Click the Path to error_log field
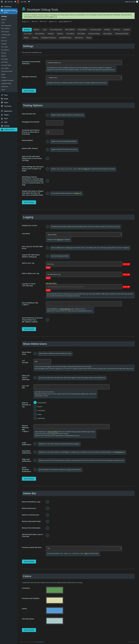 tap(84, 264)
